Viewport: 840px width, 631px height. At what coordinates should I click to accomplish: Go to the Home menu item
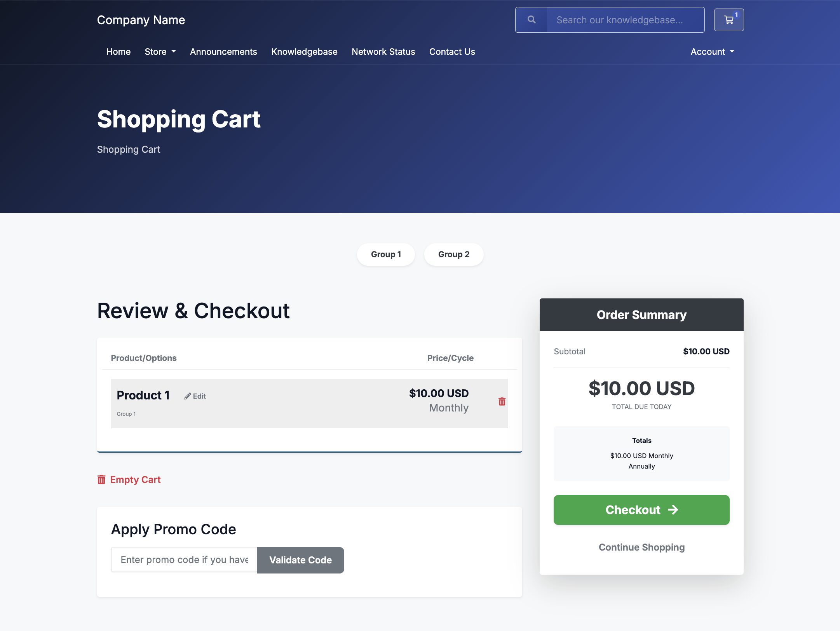tap(118, 52)
